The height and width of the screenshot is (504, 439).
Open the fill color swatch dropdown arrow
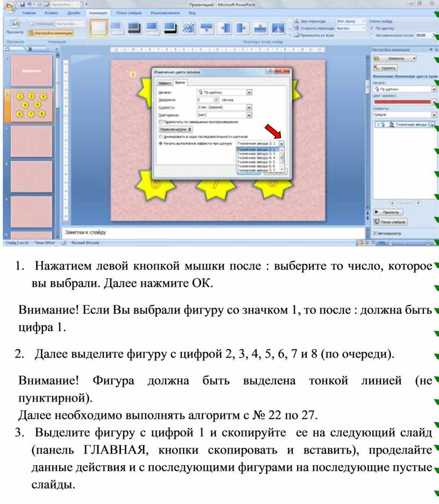click(x=435, y=102)
